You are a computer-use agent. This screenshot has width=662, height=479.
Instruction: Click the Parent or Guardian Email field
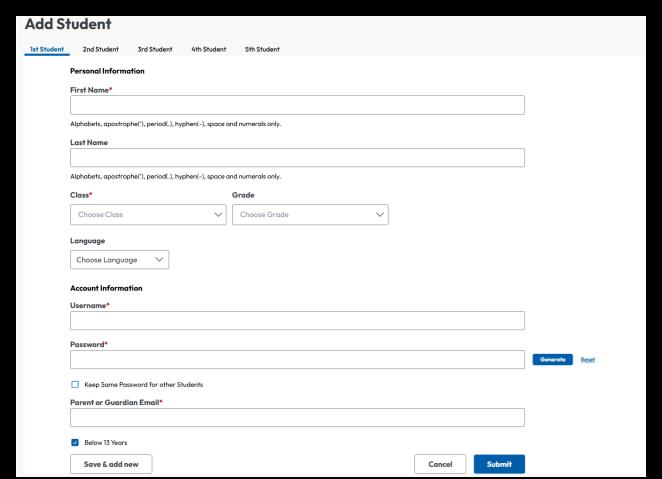click(297, 418)
